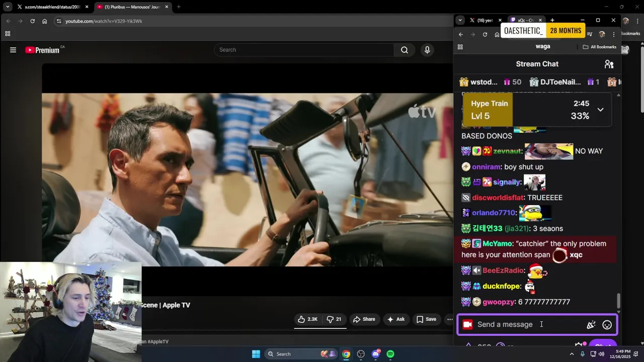Click username orlando7710 in chat
The width and height of the screenshot is (644, 362).
[494, 213]
